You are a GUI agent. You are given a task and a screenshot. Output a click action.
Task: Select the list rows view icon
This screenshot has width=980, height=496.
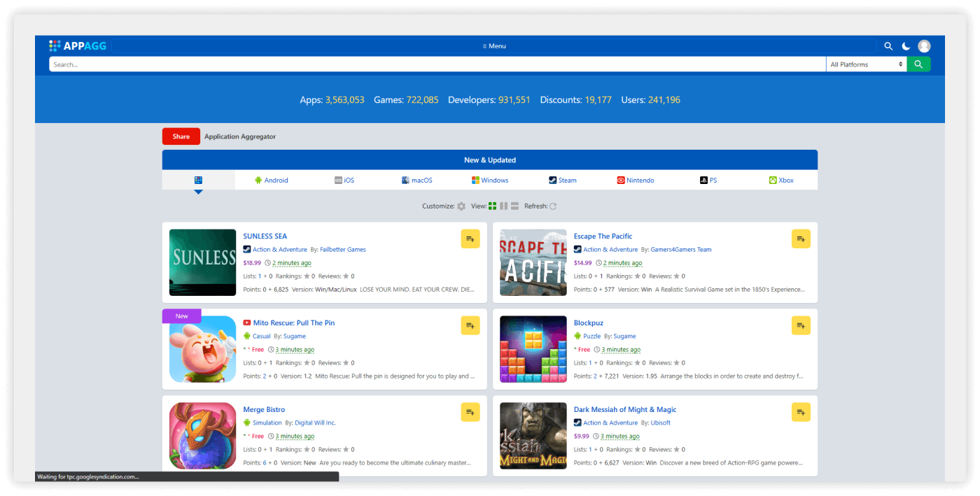[x=514, y=206]
